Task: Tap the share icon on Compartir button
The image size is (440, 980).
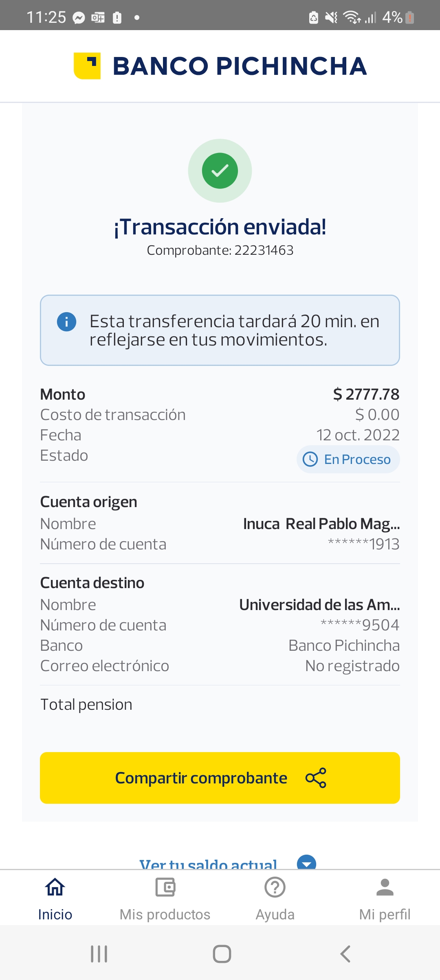Action: click(x=316, y=778)
